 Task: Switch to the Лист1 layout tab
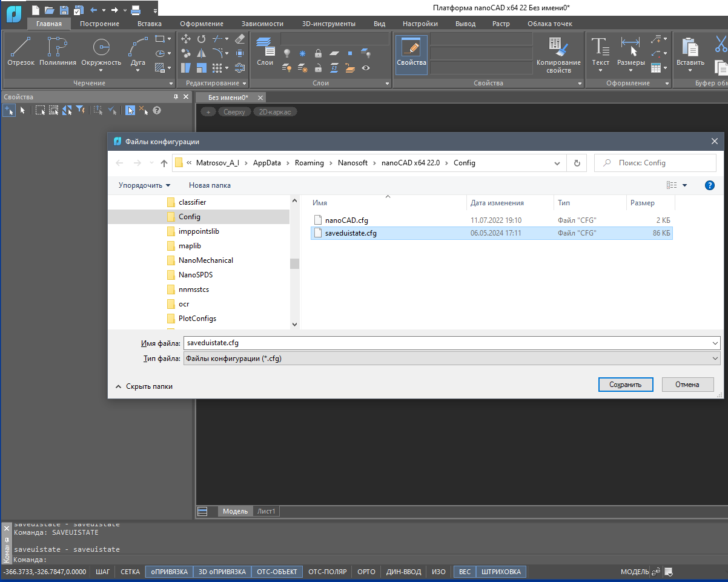point(266,512)
